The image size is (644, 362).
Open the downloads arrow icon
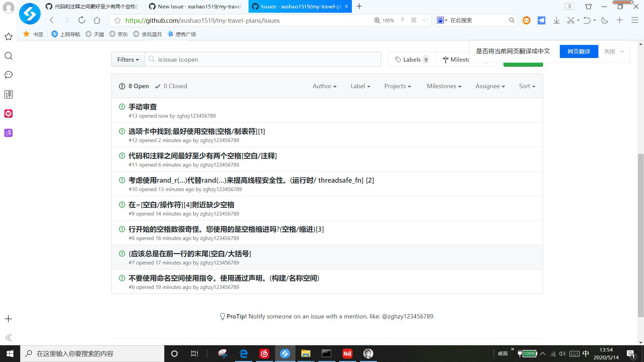click(x=556, y=20)
